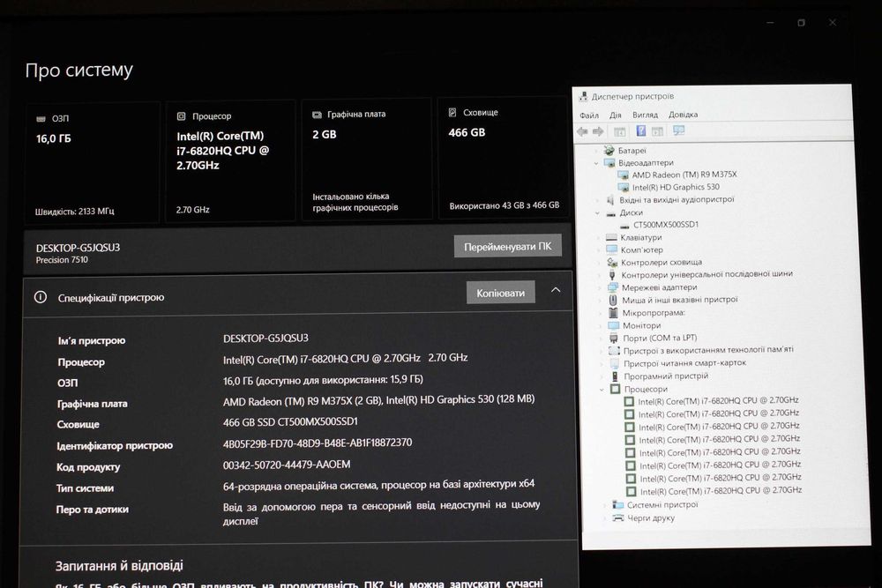Toggle console tree icon in Device Manager toolbar
Screen dimensions: 882x588
pos(619,131)
